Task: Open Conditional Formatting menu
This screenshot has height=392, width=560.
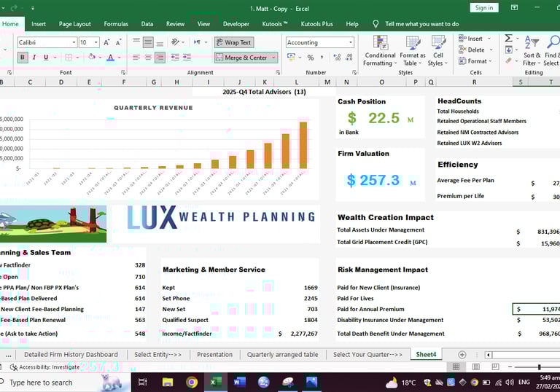Action: [x=380, y=51]
